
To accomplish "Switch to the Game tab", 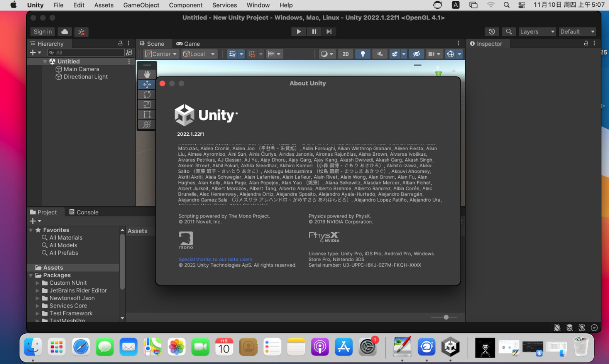I will (188, 44).
